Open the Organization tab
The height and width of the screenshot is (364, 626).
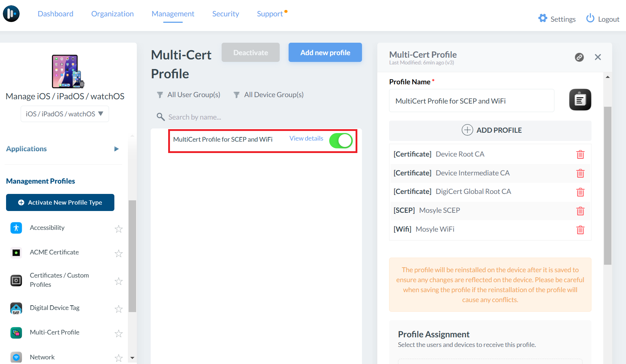coord(113,14)
